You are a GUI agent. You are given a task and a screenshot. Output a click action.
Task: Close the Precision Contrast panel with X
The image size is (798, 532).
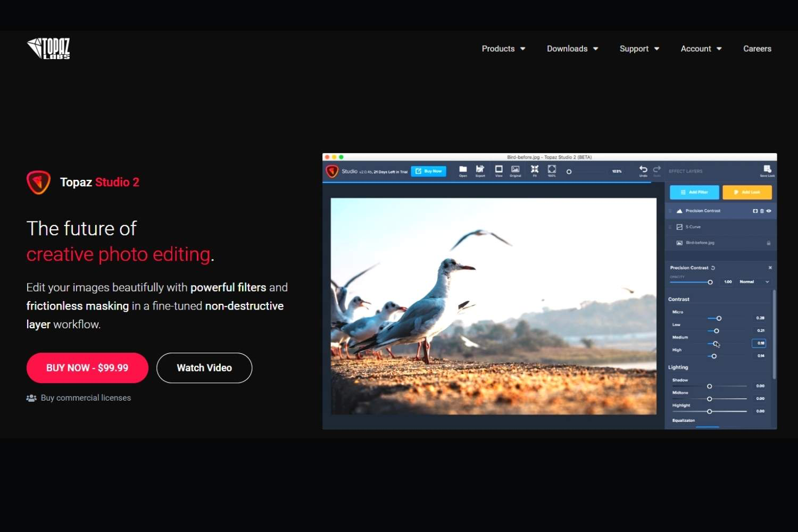click(x=770, y=268)
